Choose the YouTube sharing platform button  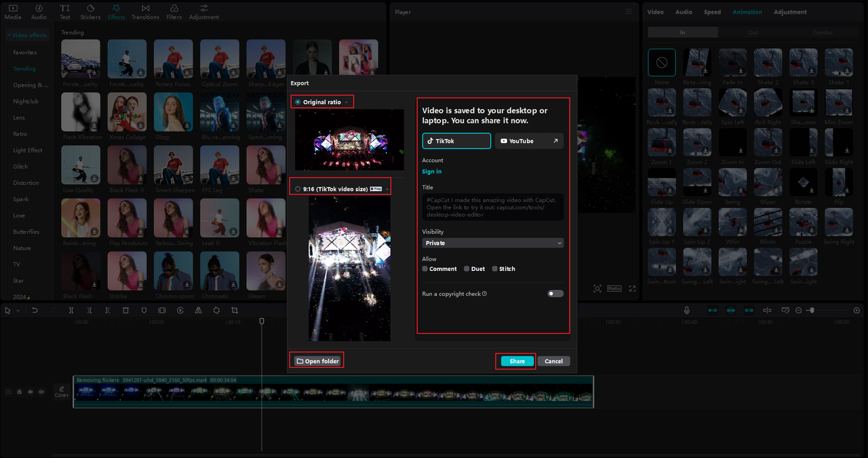click(x=529, y=141)
